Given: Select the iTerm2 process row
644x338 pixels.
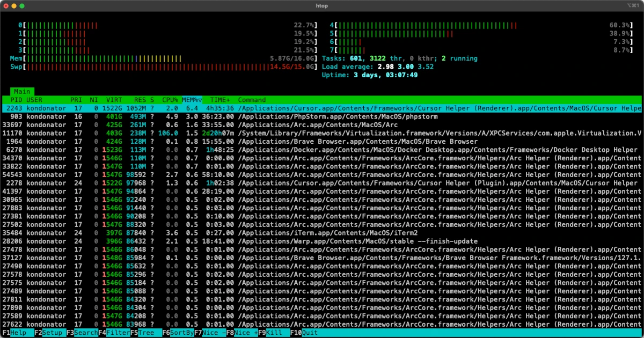Looking at the screenshot, I should tap(215, 233).
